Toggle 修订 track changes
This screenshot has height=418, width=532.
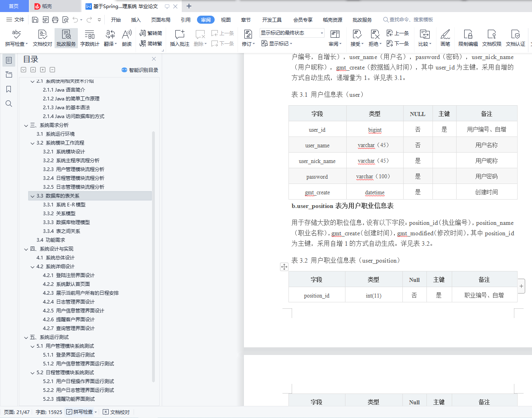pyautogui.click(x=248, y=38)
